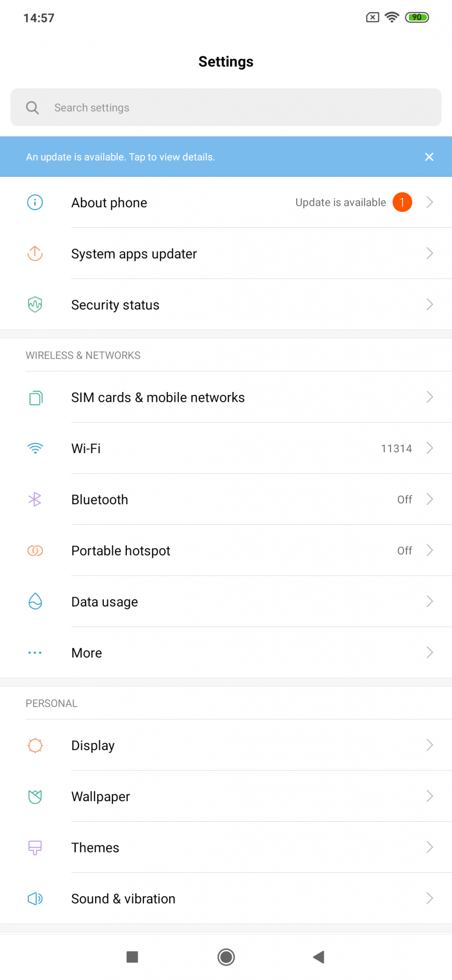This screenshot has height=980, width=452.
Task: Expand SIM cards & mobile networks chevron
Action: (429, 397)
